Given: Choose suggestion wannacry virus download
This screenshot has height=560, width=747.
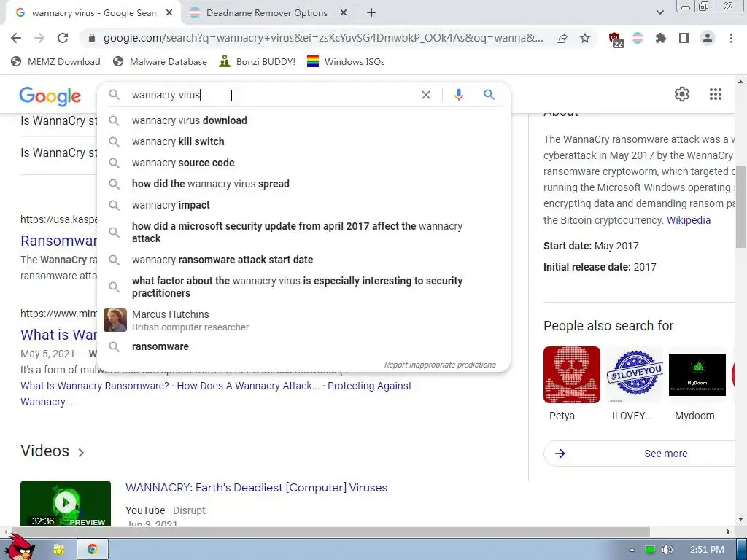Looking at the screenshot, I should pyautogui.click(x=303, y=120).
